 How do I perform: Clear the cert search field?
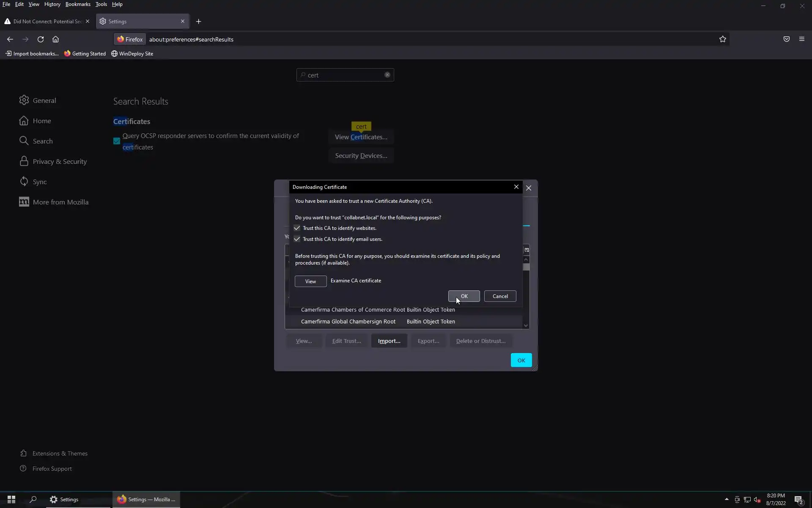[387, 75]
